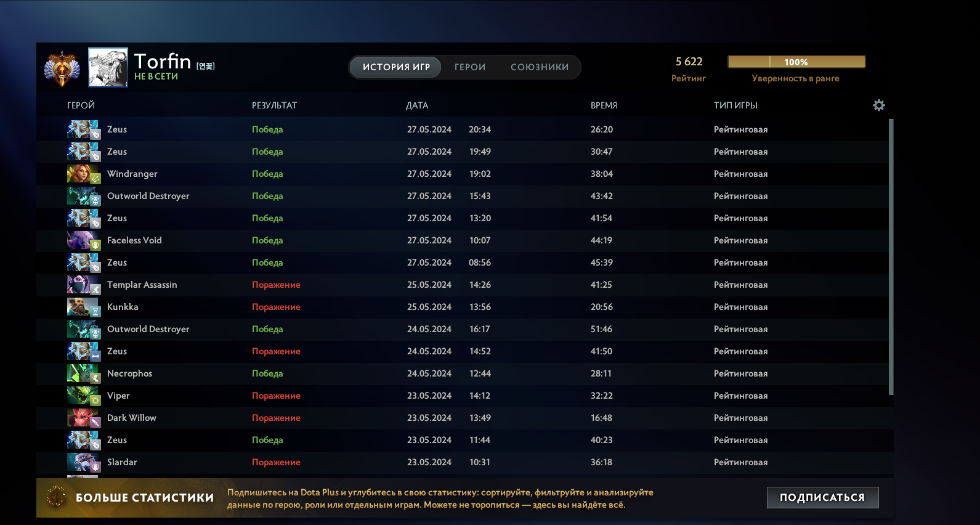Click the Slardar hero portrait
Screen dimensions: 980x525
coord(83,462)
